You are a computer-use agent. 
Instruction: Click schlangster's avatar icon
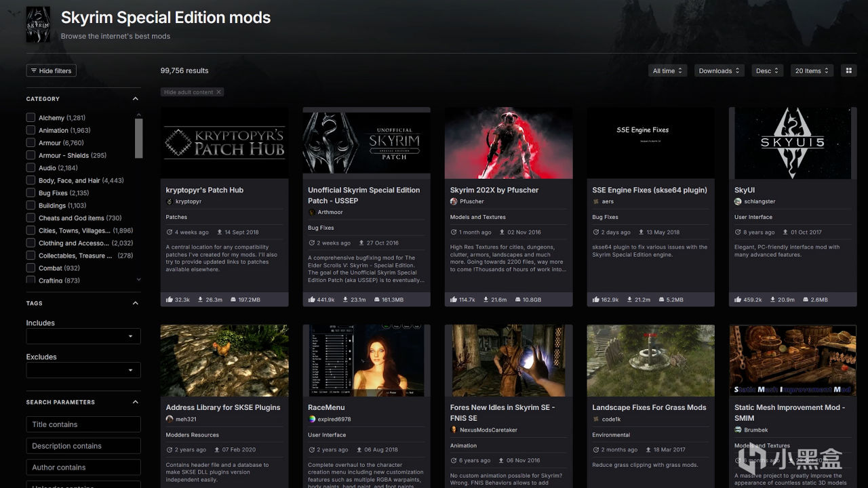738,201
